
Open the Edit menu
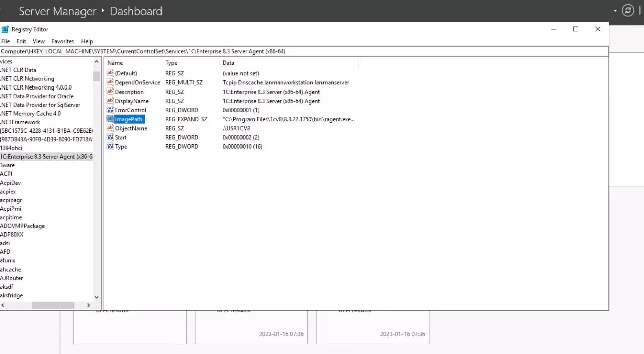point(21,41)
